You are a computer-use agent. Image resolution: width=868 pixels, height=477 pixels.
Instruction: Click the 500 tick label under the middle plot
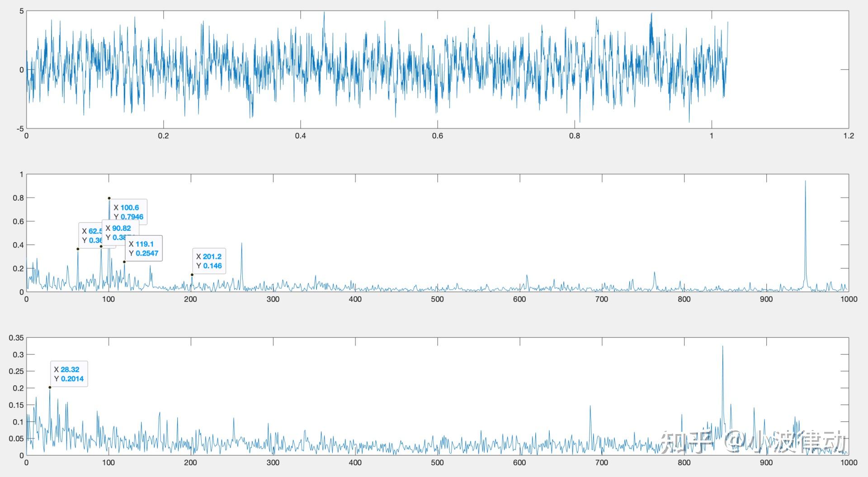437,299
